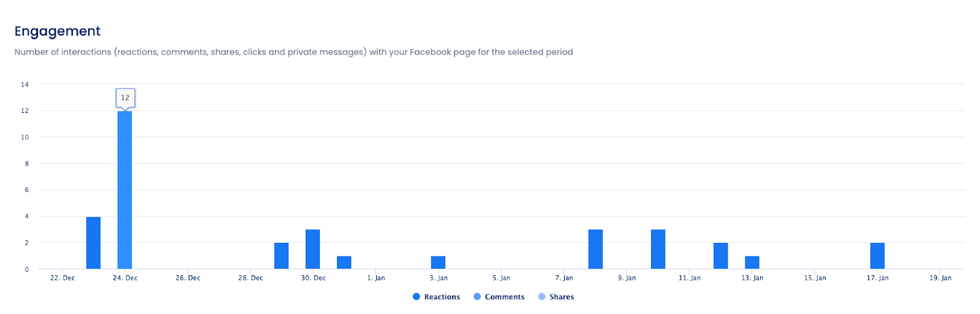Select the 8 Jan bar

[x=595, y=249]
